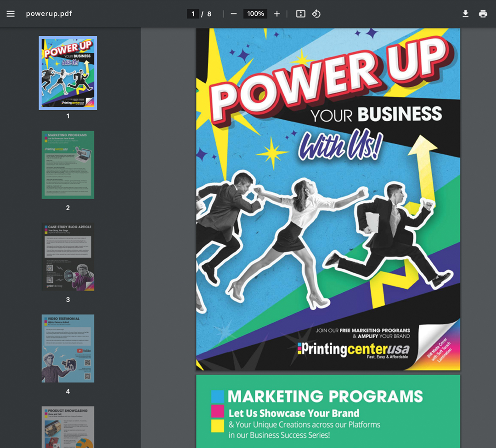Click thumbnail label number 2
Image resolution: width=496 pixels, height=448 pixels.
[68, 208]
